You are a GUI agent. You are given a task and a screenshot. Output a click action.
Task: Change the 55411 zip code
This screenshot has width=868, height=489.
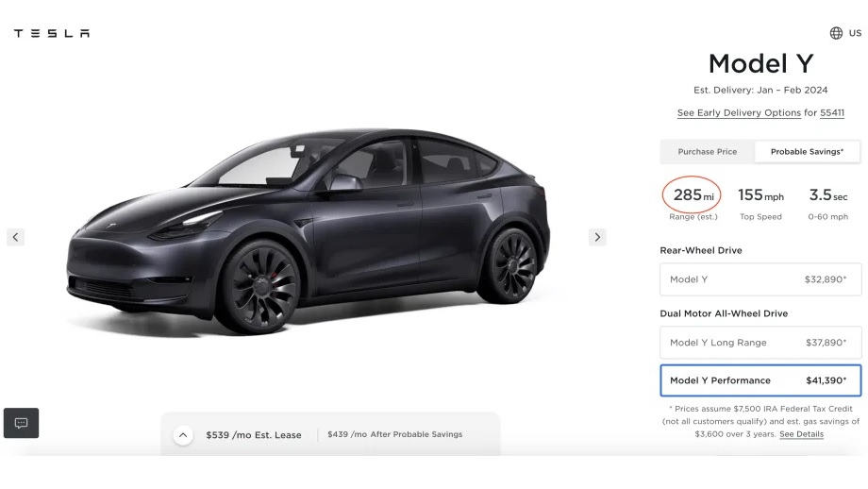click(832, 113)
